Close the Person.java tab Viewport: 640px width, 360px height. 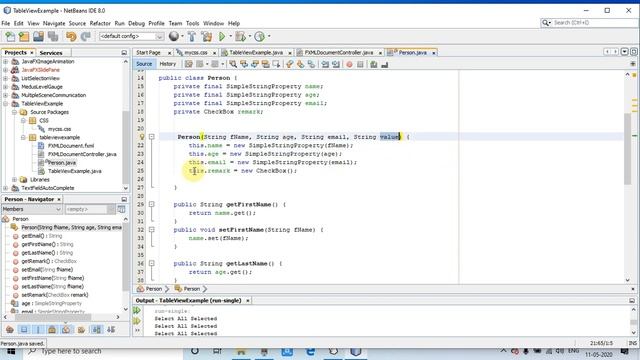click(x=434, y=53)
